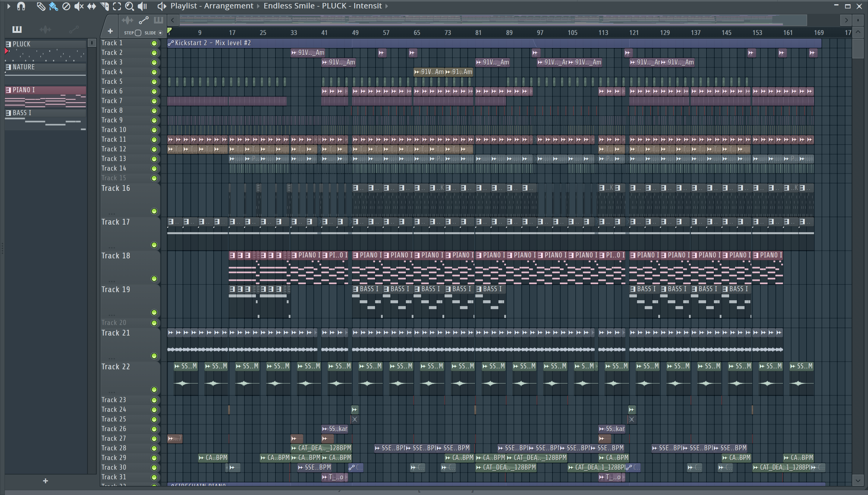Toggle SLIDE mode radio button
The image size is (868, 495).
(x=160, y=33)
